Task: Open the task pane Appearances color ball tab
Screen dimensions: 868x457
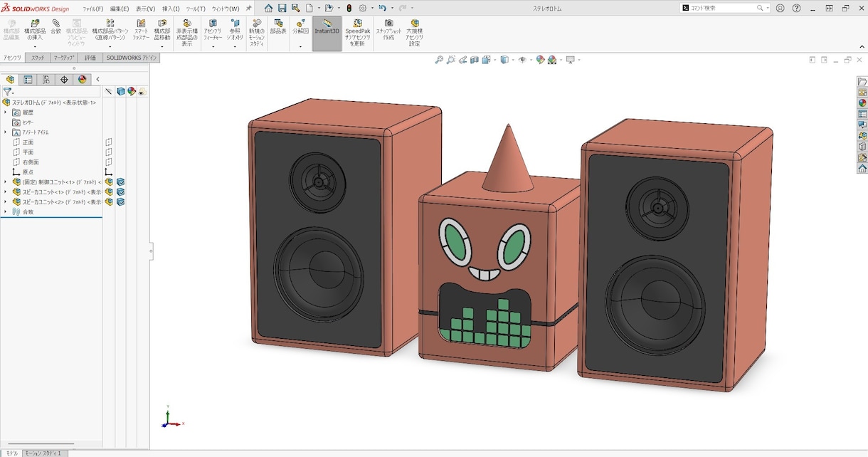Action: click(x=862, y=103)
